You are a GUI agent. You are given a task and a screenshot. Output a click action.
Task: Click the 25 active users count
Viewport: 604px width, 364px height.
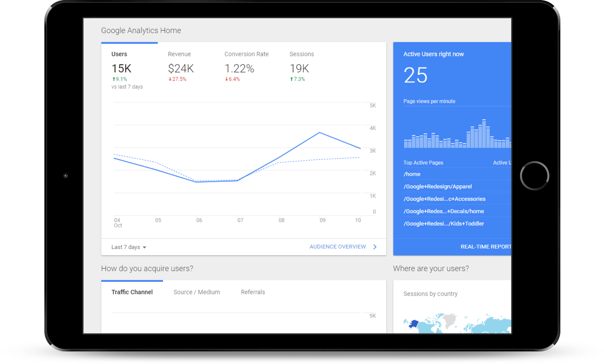tap(416, 75)
